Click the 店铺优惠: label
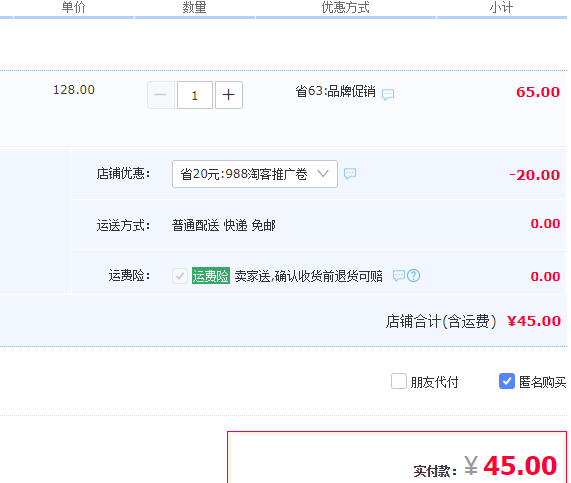The width and height of the screenshot is (571, 483). 123,174
